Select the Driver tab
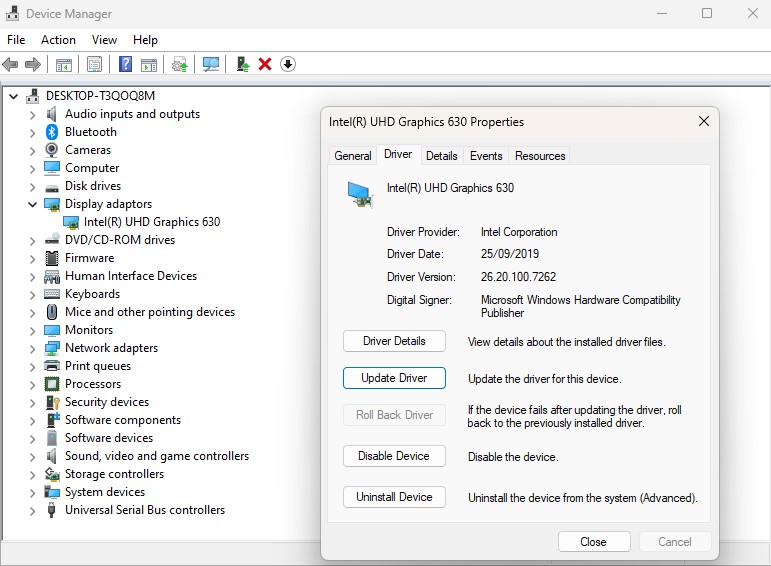The width and height of the screenshot is (771, 566). pyautogui.click(x=398, y=154)
